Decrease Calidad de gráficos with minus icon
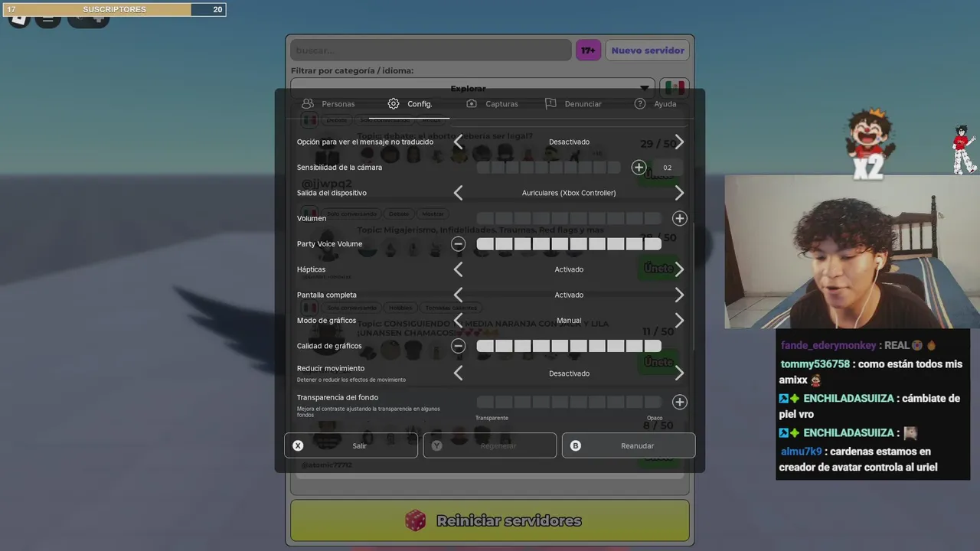This screenshot has height=551, width=980. click(x=458, y=346)
